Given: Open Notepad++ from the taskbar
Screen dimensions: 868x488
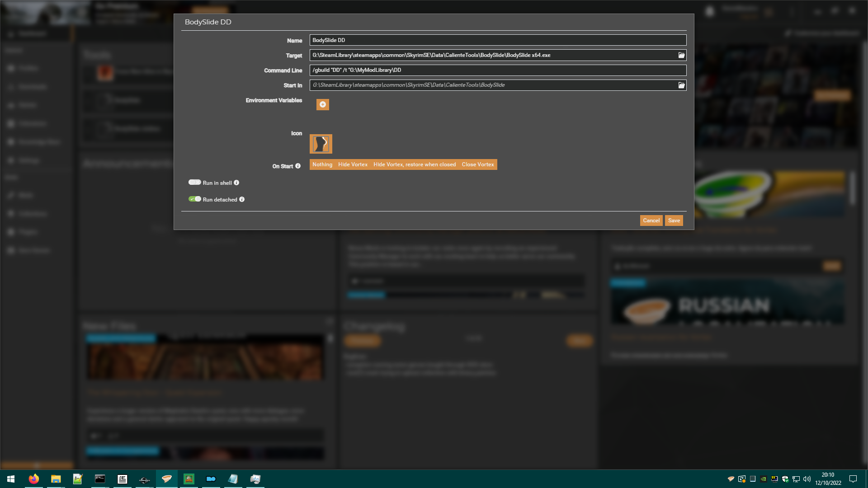Looking at the screenshot, I should pos(78,479).
